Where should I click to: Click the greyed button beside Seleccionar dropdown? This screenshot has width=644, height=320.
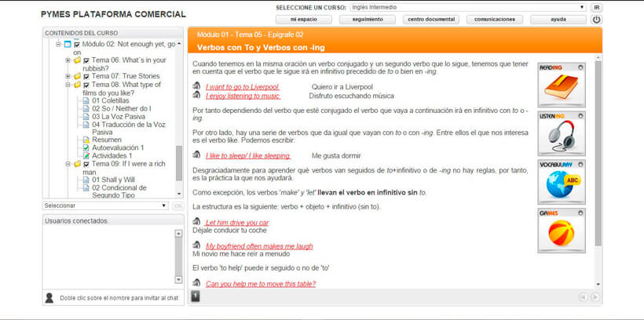click(x=177, y=205)
